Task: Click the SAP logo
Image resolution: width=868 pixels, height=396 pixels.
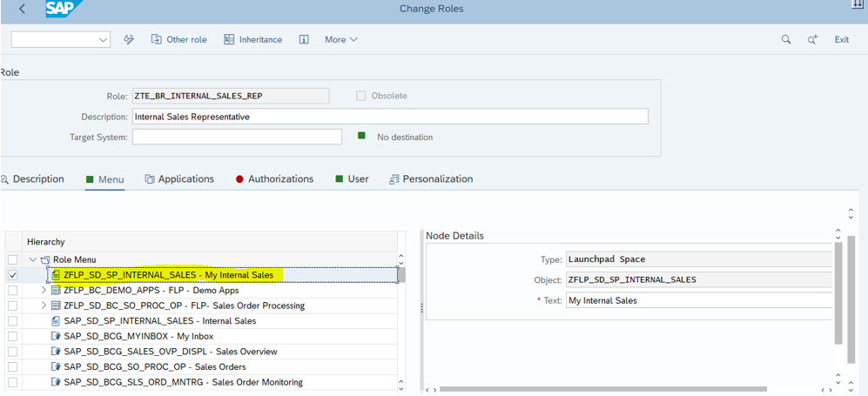Action: point(63,10)
